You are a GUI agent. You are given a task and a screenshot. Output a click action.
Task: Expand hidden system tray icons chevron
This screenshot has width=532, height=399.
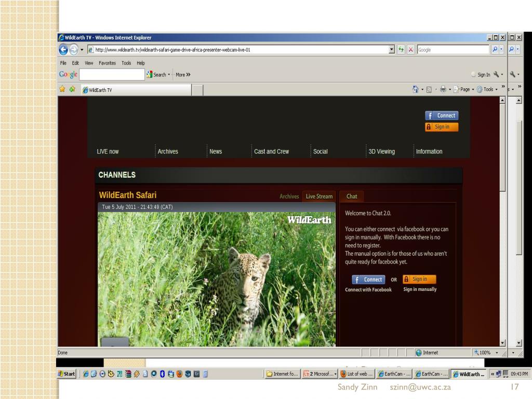tap(493, 374)
